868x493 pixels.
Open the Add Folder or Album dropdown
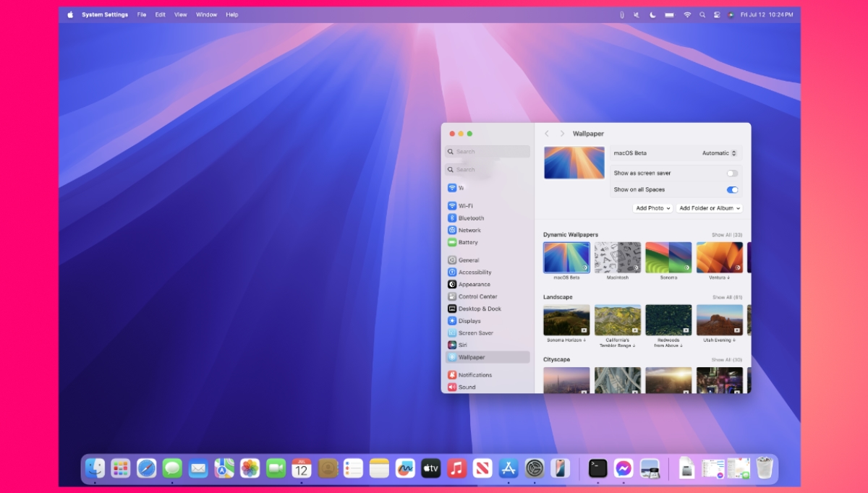(x=710, y=208)
